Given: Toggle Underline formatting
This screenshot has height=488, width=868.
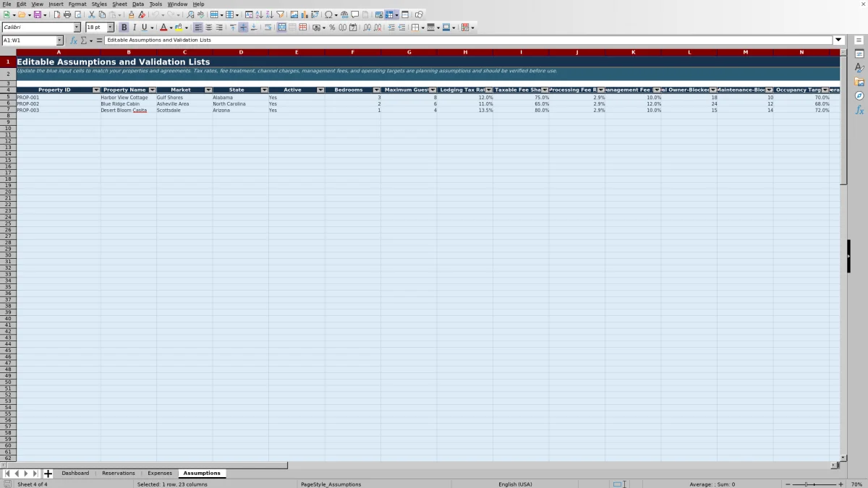Looking at the screenshot, I should 144,27.
